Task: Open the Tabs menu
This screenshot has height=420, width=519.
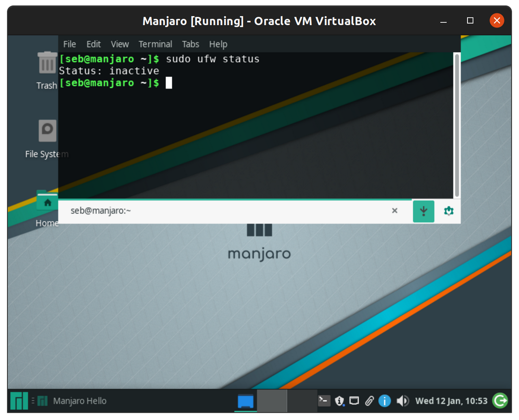Action: [x=190, y=44]
